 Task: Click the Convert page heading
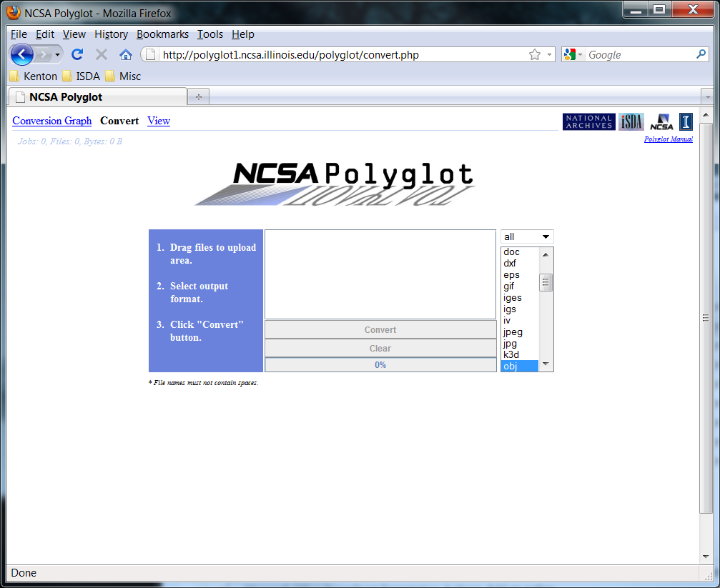119,121
